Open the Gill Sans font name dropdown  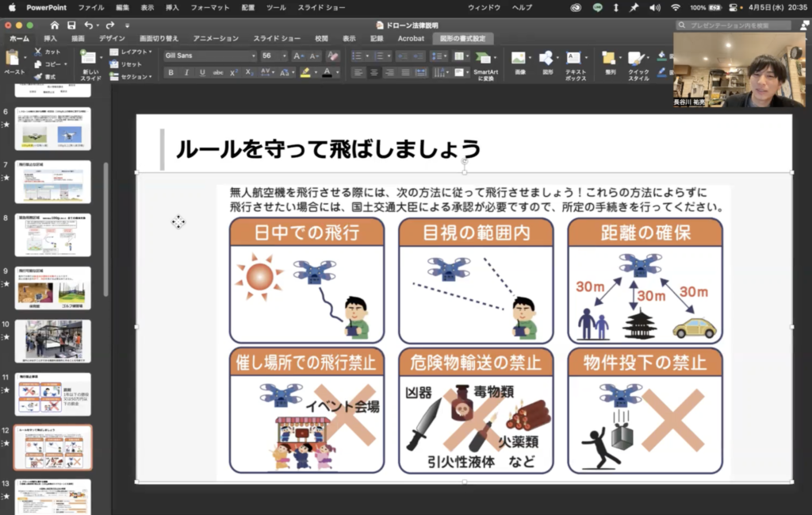(x=254, y=56)
